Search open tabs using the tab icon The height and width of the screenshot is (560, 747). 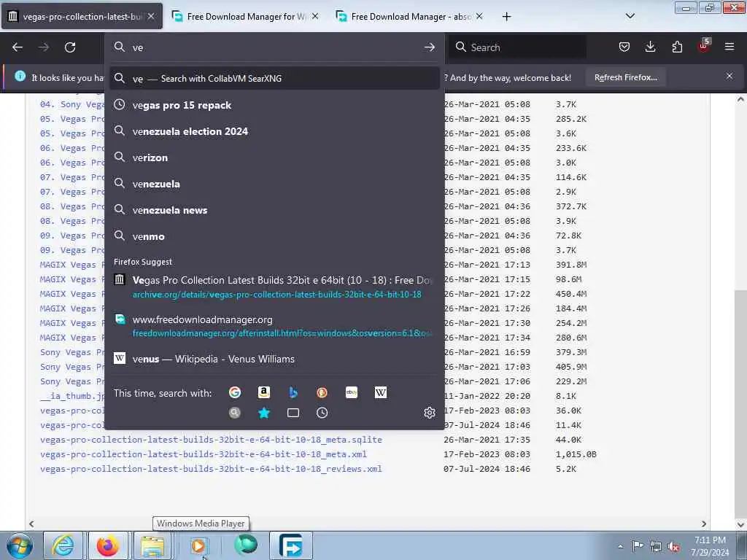tap(293, 413)
